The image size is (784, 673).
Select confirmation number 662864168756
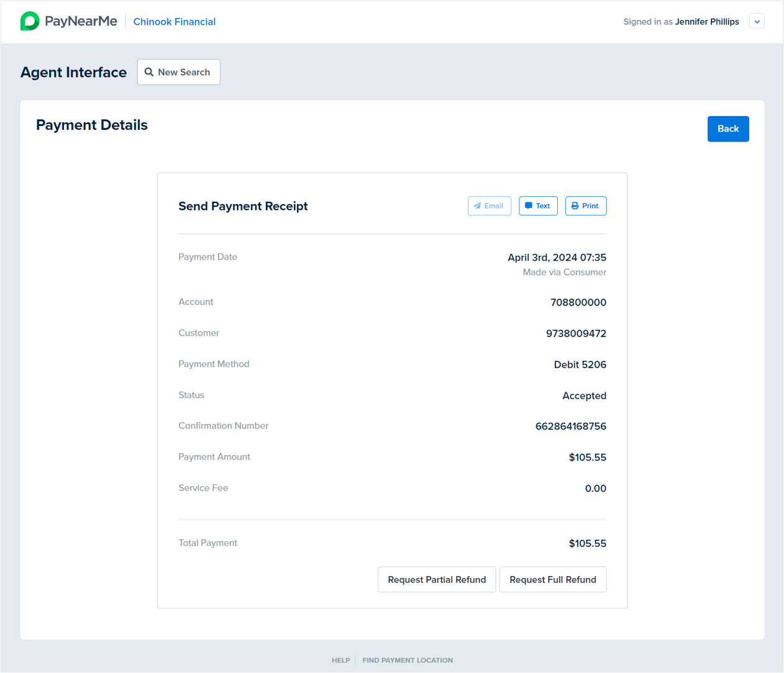571,427
